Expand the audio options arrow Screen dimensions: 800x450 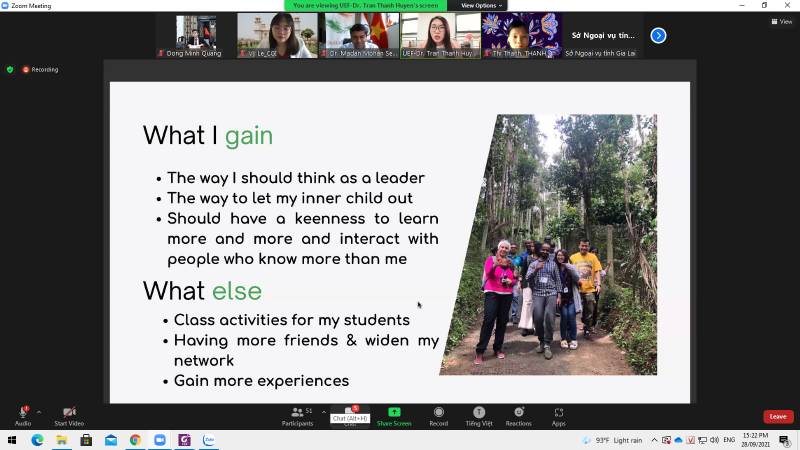pos(39,411)
